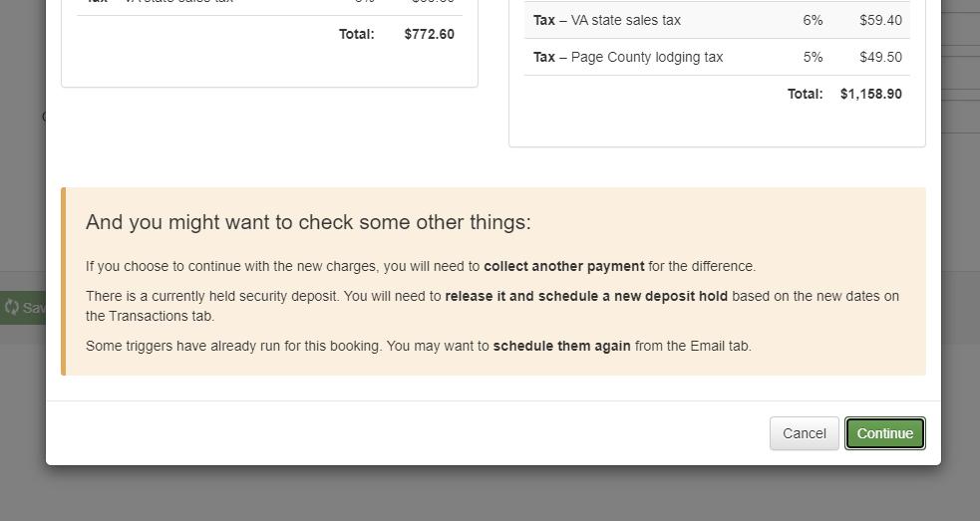The width and height of the screenshot is (980, 521).
Task: Click the "And you might want to check" heading
Action: [308, 221]
